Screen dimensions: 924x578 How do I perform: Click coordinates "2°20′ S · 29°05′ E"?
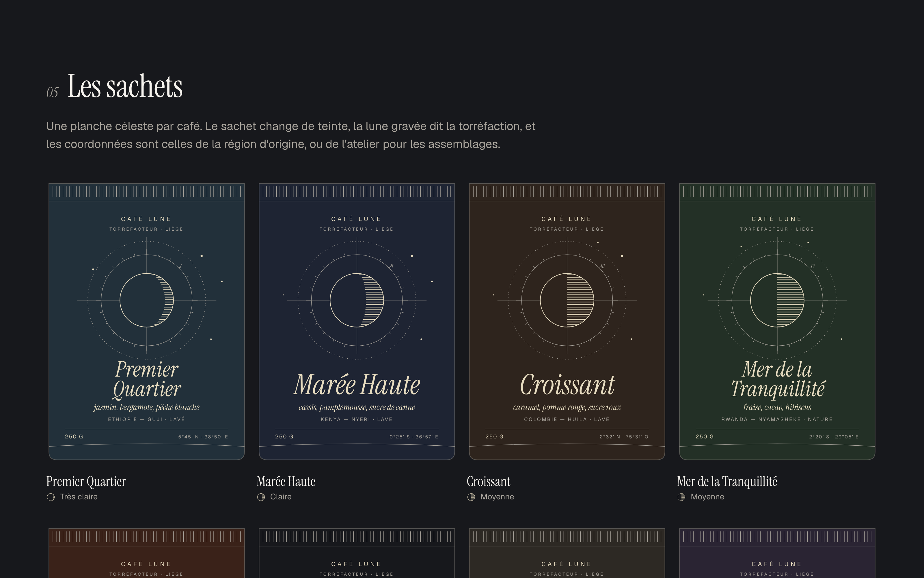pos(834,437)
